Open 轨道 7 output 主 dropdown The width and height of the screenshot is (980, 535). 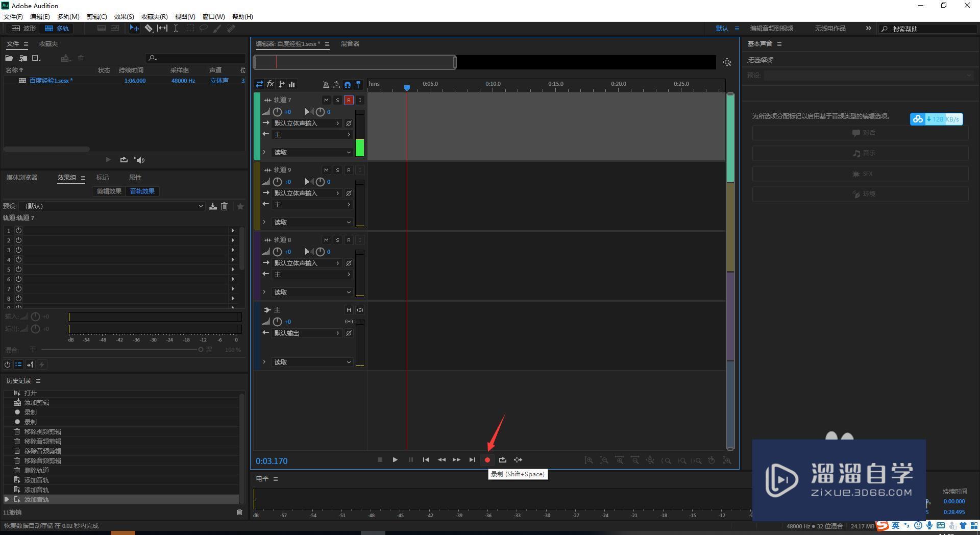click(312, 135)
